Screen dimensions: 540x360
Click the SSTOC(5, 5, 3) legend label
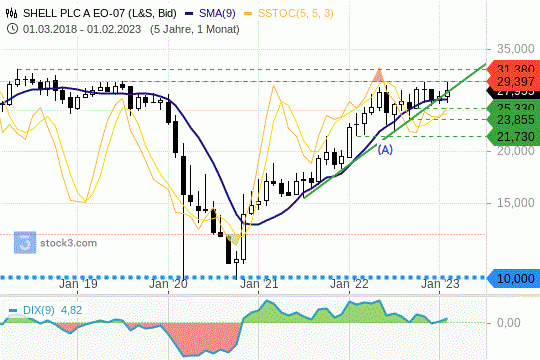click(295, 13)
